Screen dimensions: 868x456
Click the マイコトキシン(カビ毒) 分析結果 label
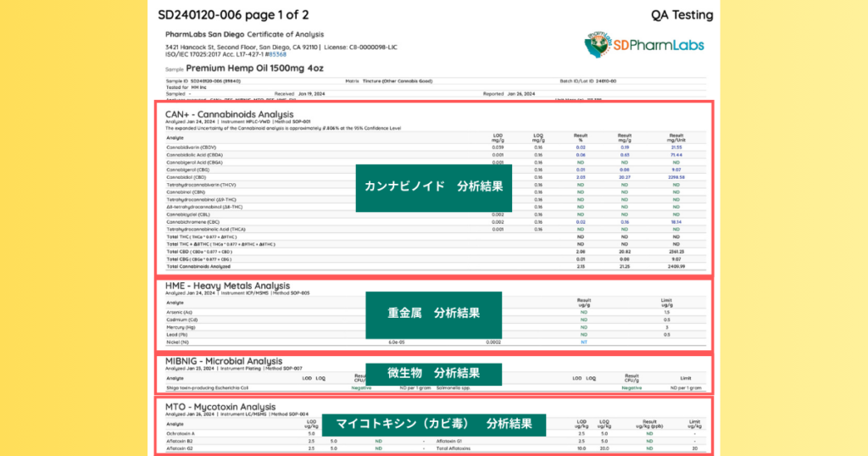coord(433,424)
